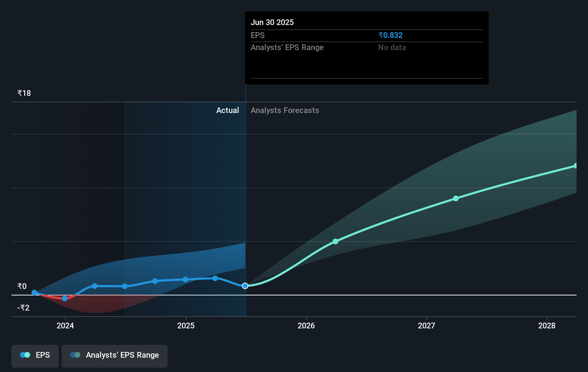This screenshot has height=372, width=588.
Task: Click the Analysts' EPS Range legend dot
Action: pos(75,355)
